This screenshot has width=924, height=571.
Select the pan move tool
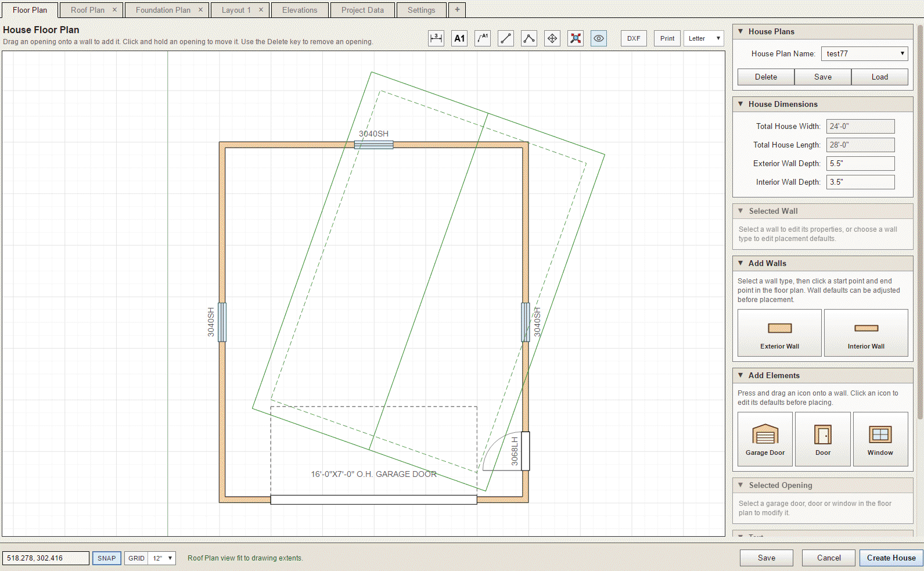552,38
